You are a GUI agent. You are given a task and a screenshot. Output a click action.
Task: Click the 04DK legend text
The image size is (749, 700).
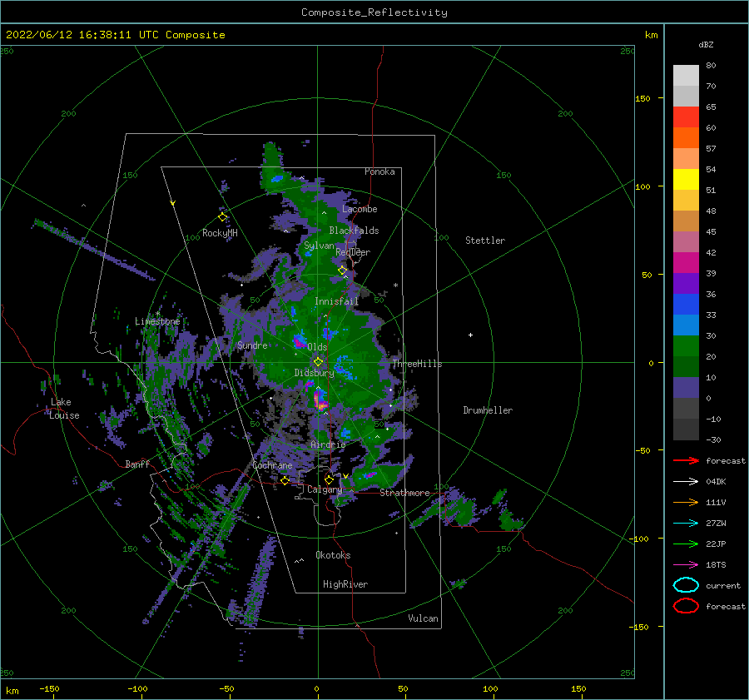point(716,482)
